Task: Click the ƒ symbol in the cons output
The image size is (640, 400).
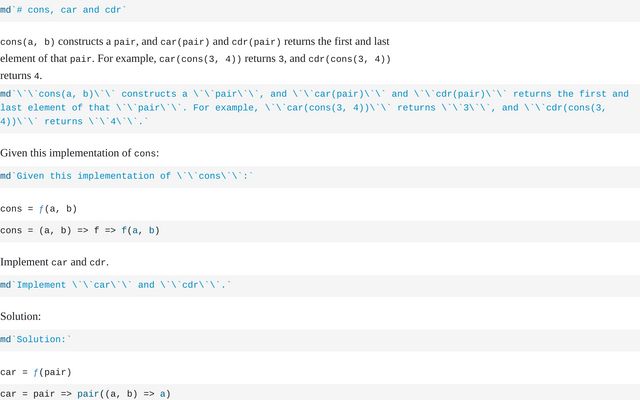Action: (x=42, y=209)
